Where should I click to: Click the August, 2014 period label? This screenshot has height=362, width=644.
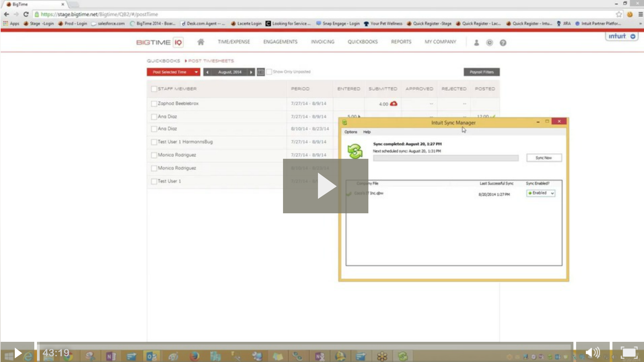click(x=230, y=72)
